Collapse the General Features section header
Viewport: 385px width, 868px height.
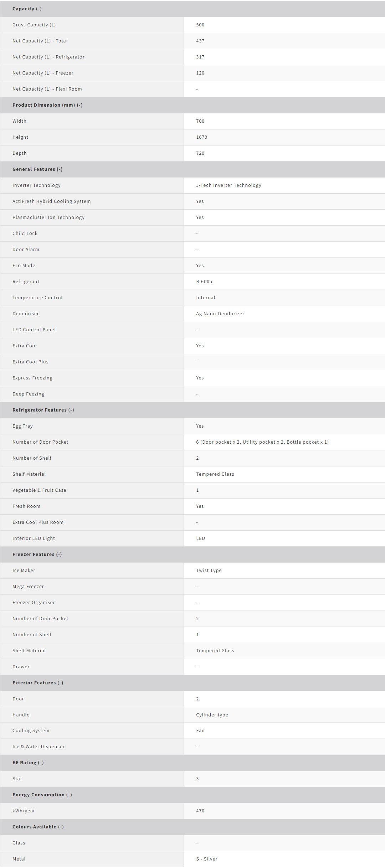37,169
